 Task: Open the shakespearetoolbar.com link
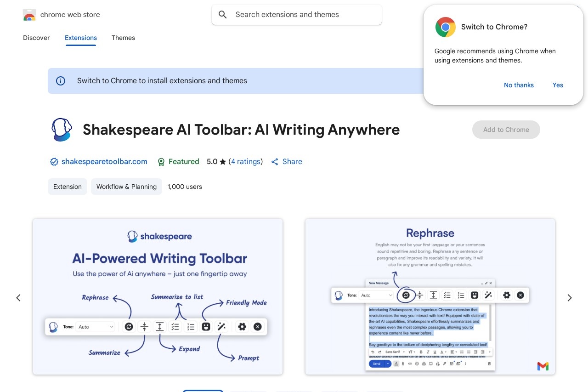click(x=104, y=162)
